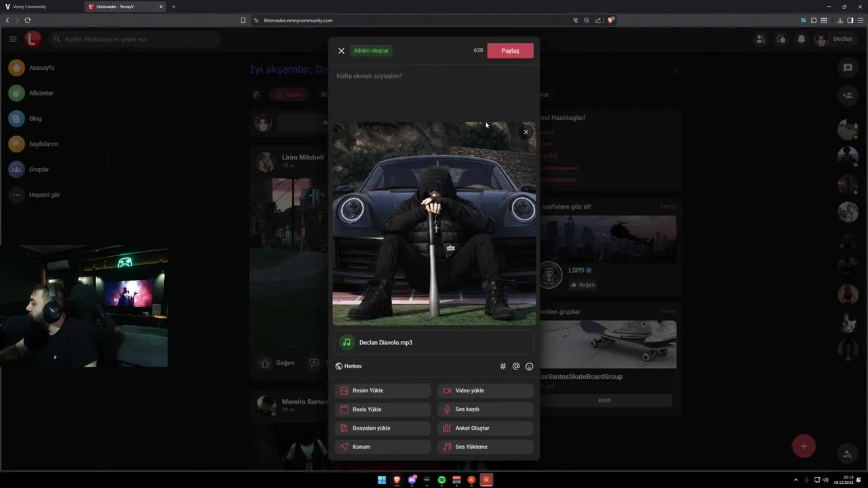Insert a hashtag with the # icon
Viewport: 868px width, 488px height.
point(502,366)
